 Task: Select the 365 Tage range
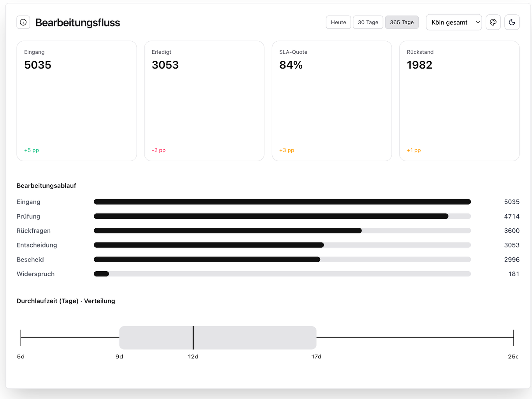[402, 22]
